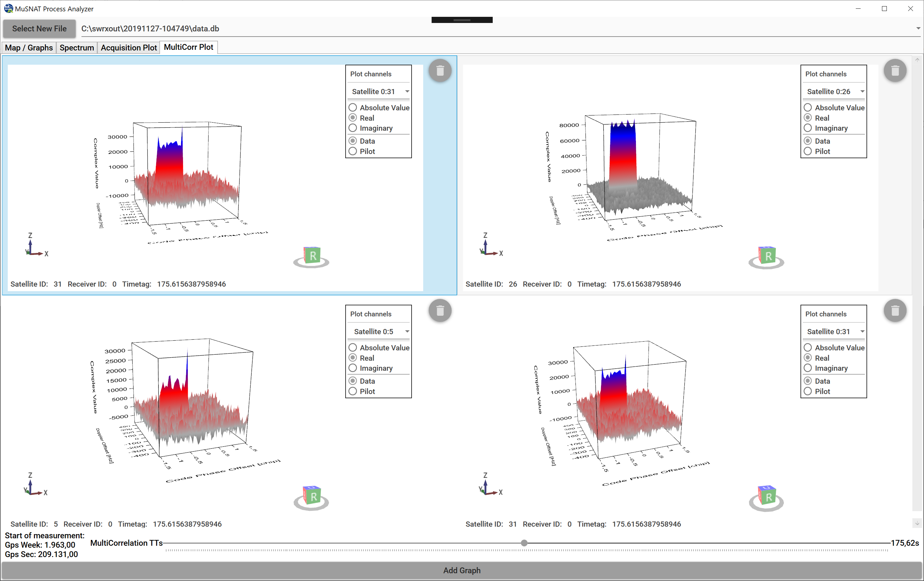924x581 pixels.
Task: Click the rotate cube icon in top-left plot
Action: click(311, 257)
